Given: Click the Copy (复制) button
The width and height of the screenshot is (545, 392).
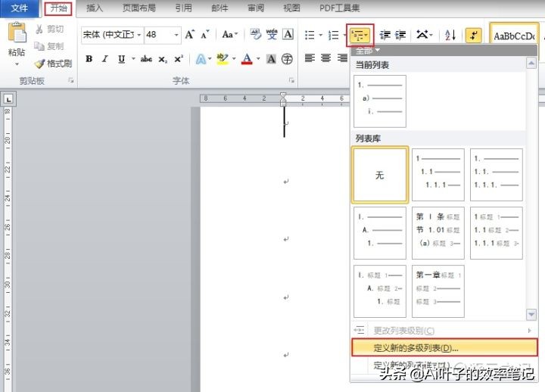Looking at the screenshot, I should pos(49,46).
